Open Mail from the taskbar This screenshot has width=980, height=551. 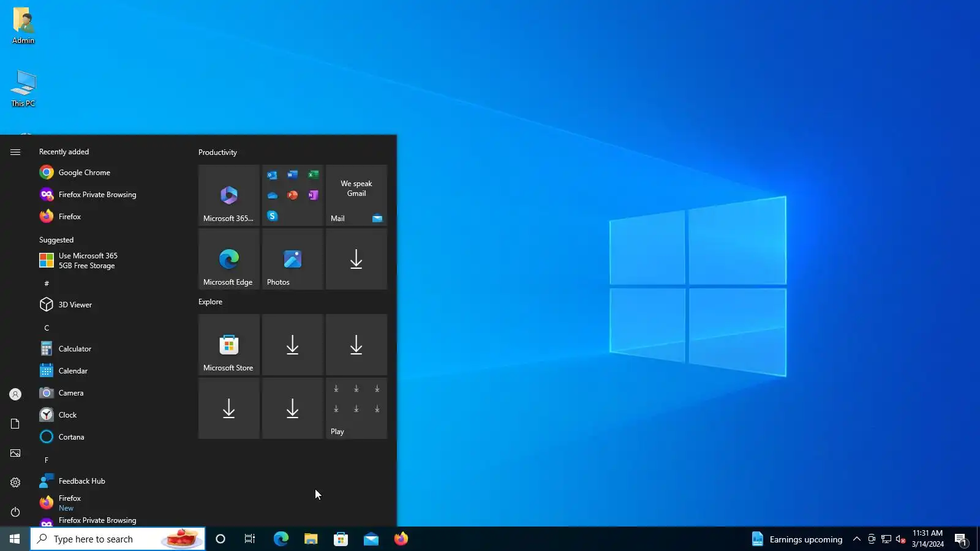pyautogui.click(x=371, y=539)
